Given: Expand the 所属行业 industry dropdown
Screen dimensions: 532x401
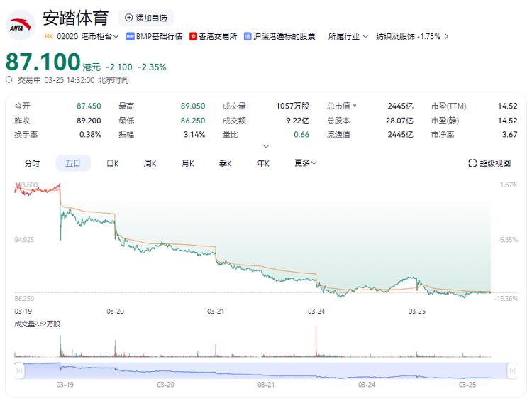Looking at the screenshot, I should pyautogui.click(x=348, y=36).
